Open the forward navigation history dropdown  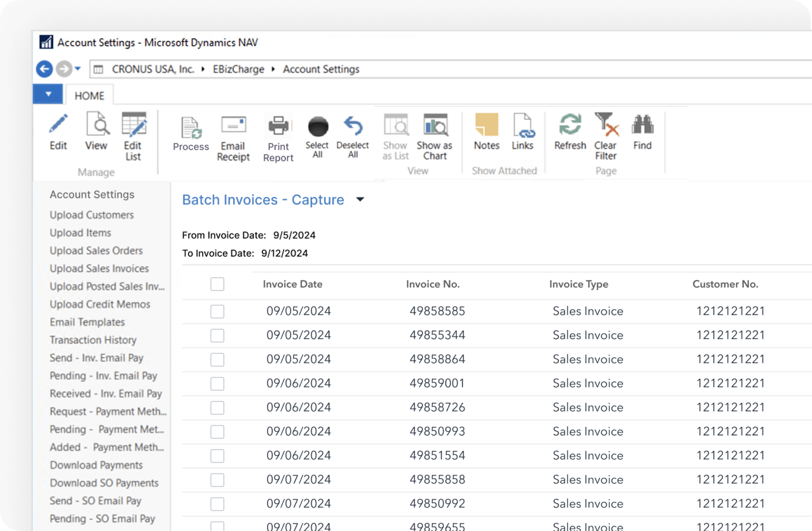(x=79, y=69)
